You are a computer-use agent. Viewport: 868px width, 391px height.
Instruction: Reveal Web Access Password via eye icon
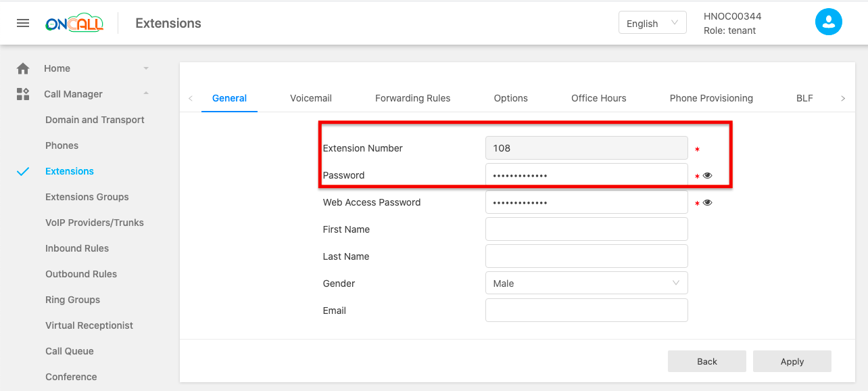coord(707,202)
